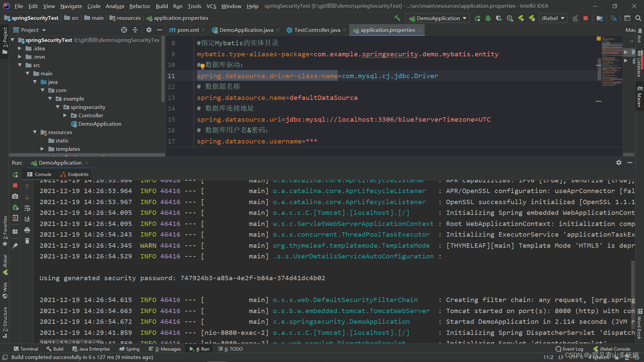
Task: Open the Refactor menu
Action: (140, 6)
